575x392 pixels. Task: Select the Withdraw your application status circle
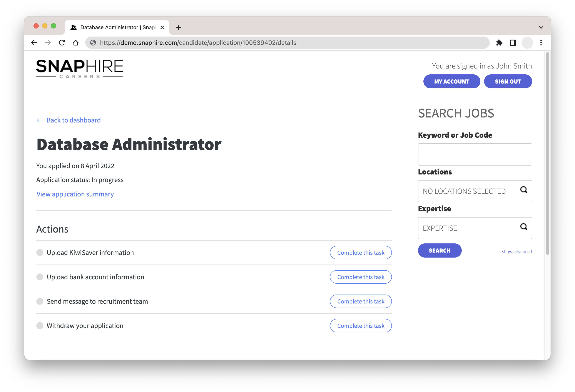(x=40, y=326)
